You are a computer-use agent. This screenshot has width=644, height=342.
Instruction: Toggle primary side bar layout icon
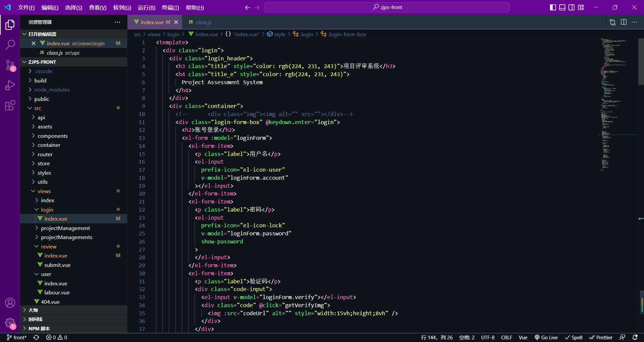553,7
